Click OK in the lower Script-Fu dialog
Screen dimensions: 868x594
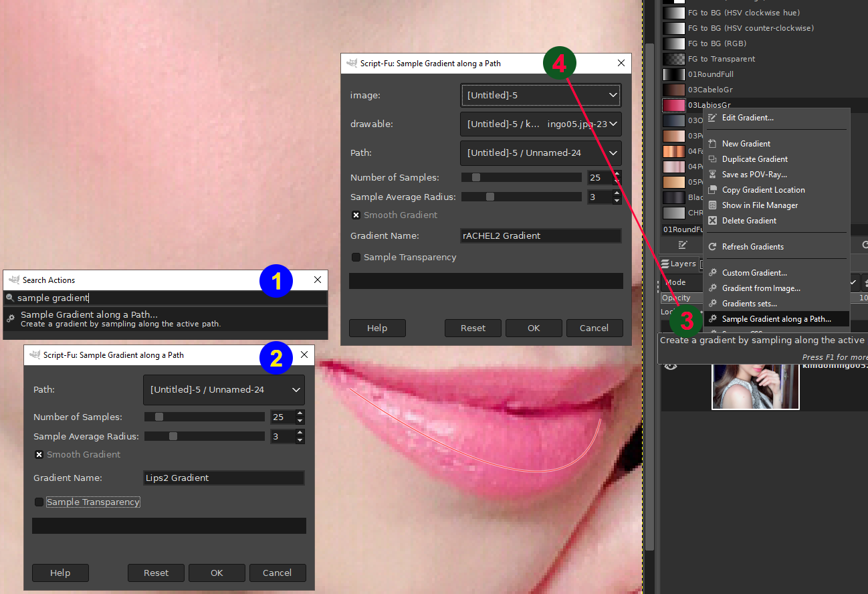(217, 573)
